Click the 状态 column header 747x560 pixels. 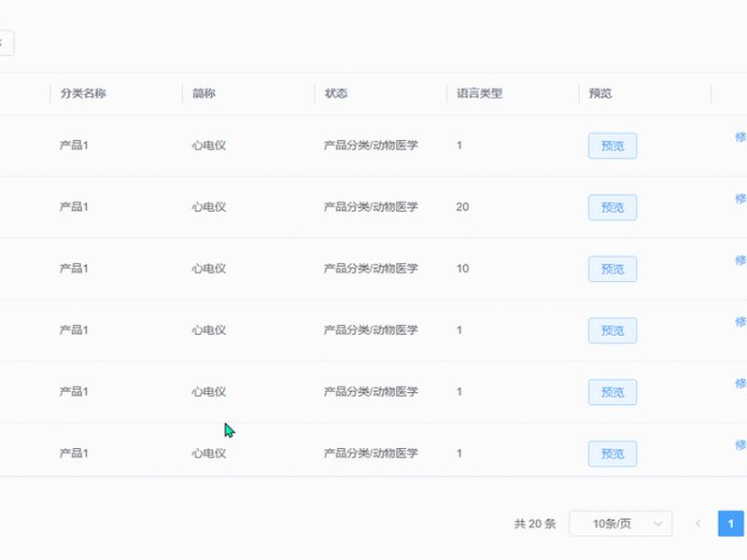336,92
